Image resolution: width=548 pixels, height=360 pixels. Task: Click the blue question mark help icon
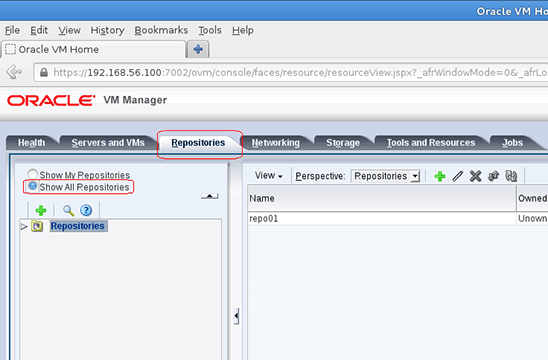tap(86, 210)
